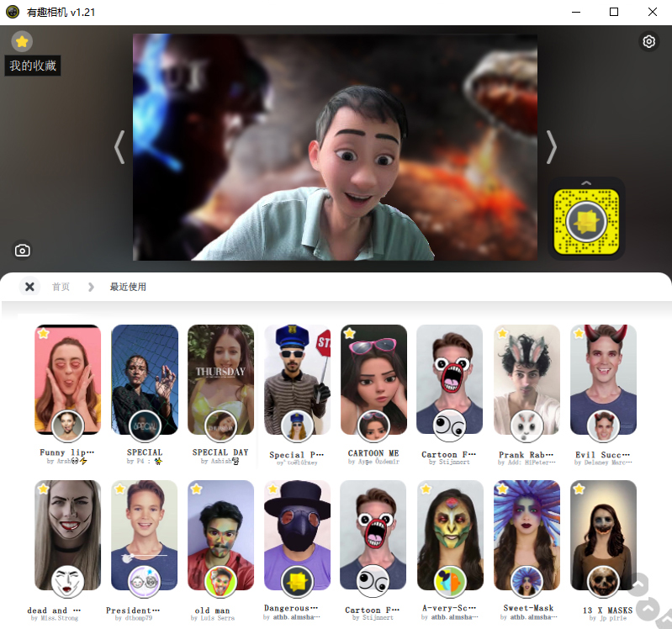Go to next filter with right arrow
672x629 pixels.
tap(551, 147)
